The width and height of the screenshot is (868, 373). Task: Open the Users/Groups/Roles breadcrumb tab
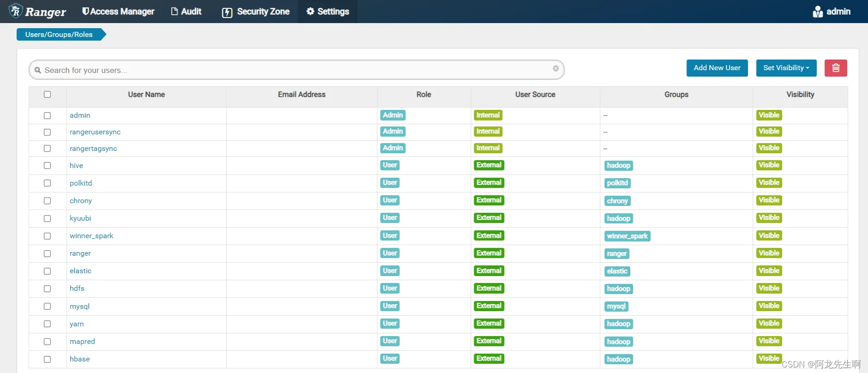pyautogui.click(x=59, y=35)
